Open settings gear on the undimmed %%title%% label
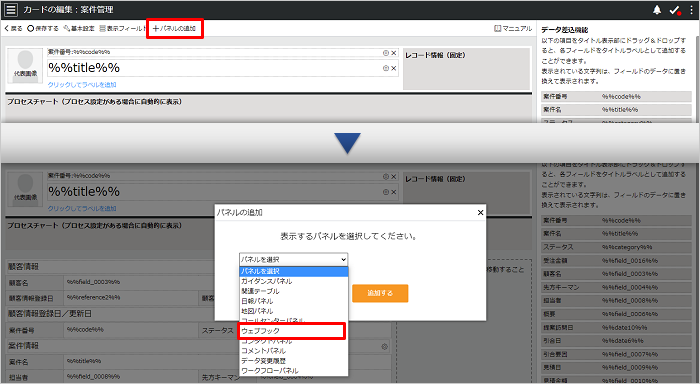This screenshot has width=700, height=384. point(386,68)
